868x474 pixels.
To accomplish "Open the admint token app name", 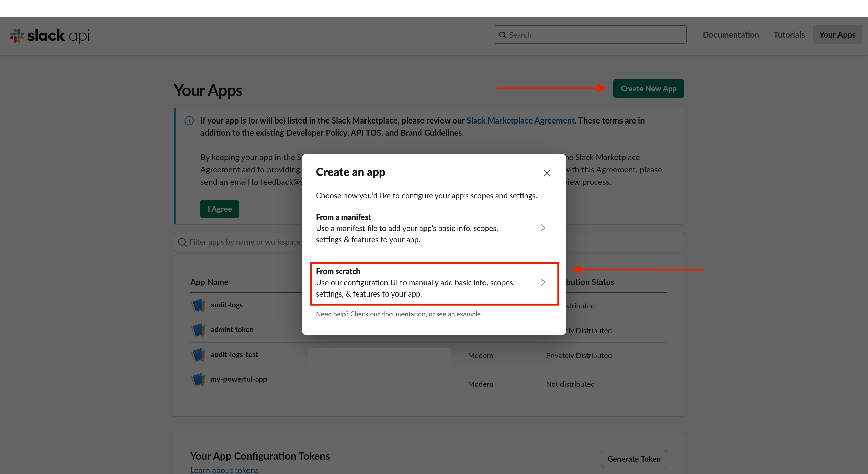I will pyautogui.click(x=232, y=329).
